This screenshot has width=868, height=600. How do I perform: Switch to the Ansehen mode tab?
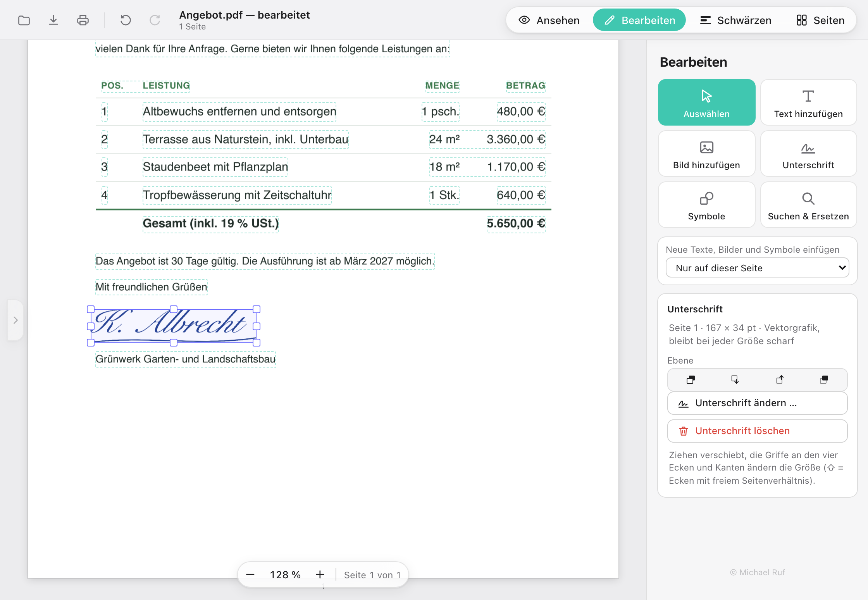tap(549, 20)
